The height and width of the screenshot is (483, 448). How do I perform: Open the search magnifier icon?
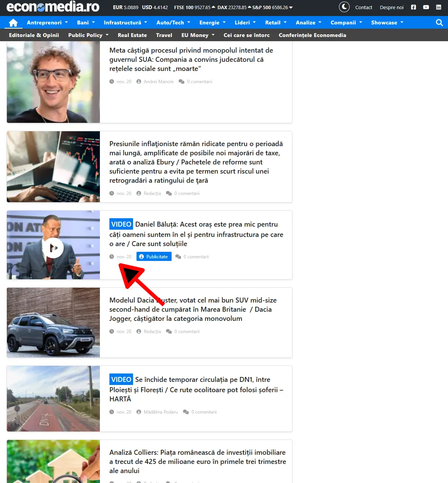tap(439, 23)
